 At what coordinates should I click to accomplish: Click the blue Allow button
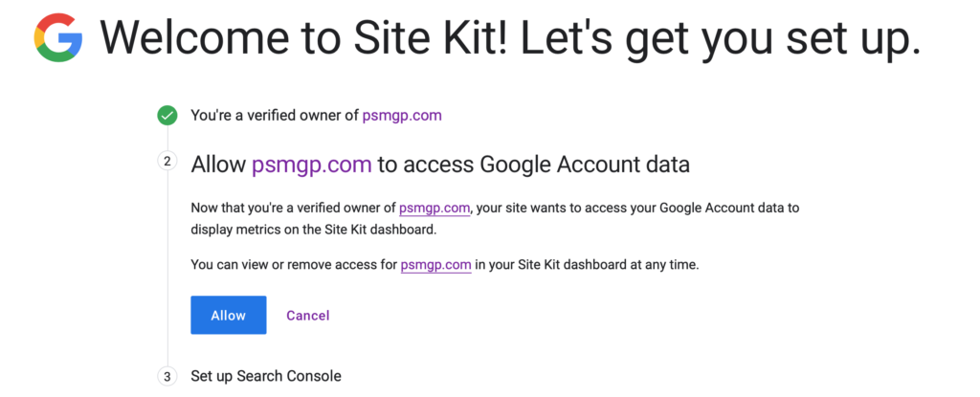(x=228, y=315)
